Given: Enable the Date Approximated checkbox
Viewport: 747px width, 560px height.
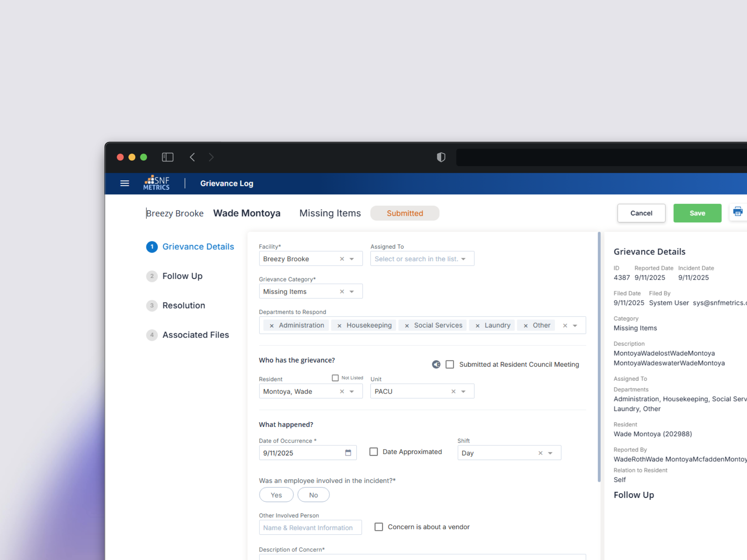Looking at the screenshot, I should [x=373, y=451].
